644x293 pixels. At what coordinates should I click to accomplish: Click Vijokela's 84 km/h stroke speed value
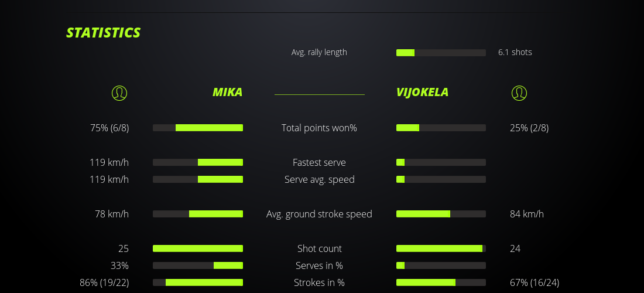pyautogui.click(x=527, y=214)
